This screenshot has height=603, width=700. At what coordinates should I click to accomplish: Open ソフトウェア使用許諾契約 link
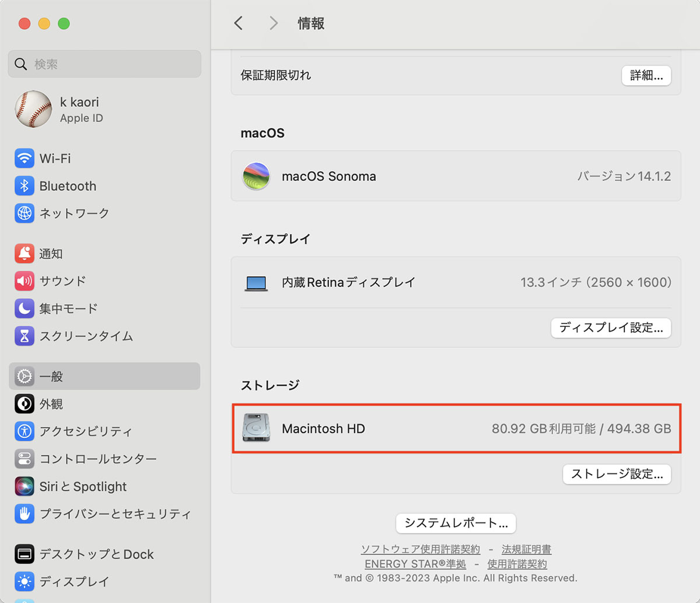coord(421,549)
